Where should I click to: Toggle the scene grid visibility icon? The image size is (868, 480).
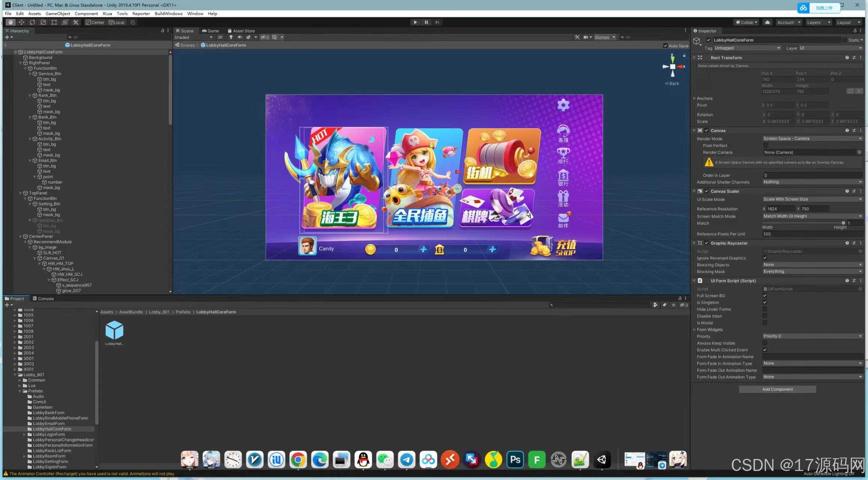(x=275, y=37)
